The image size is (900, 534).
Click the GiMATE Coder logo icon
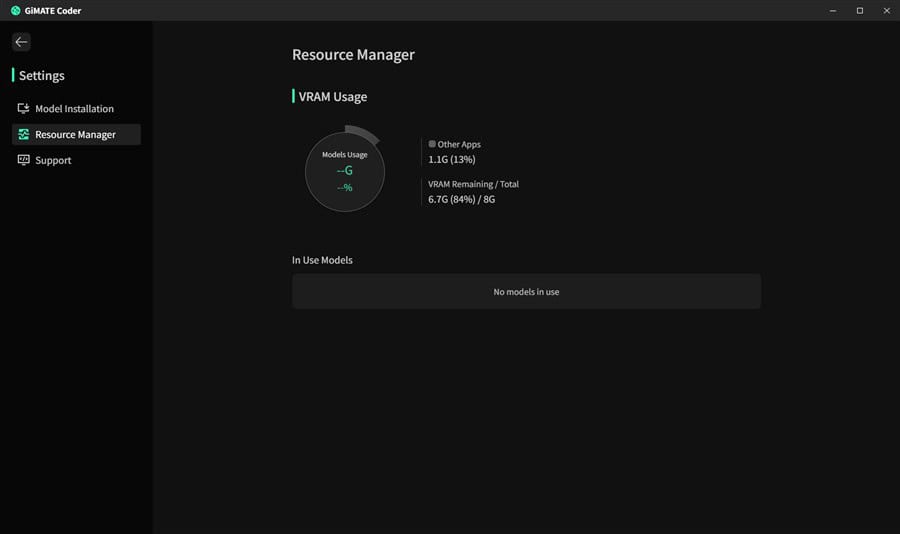tap(15, 10)
